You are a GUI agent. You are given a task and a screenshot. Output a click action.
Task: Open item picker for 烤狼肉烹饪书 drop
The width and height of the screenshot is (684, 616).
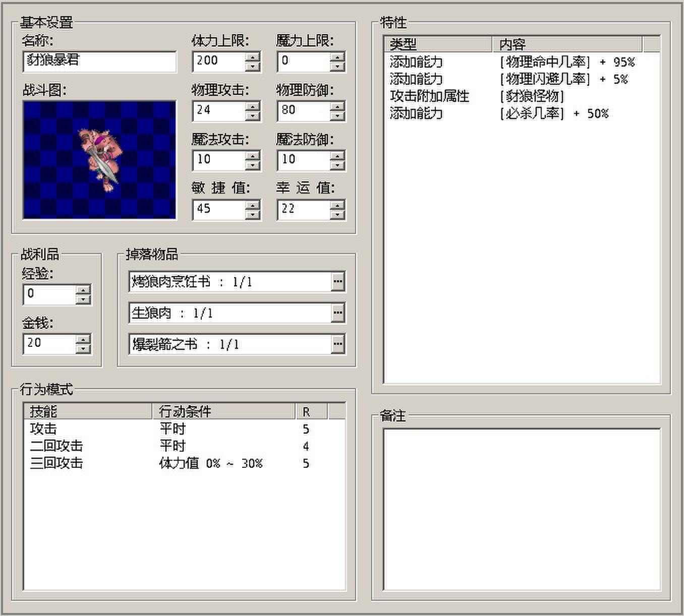tap(338, 282)
